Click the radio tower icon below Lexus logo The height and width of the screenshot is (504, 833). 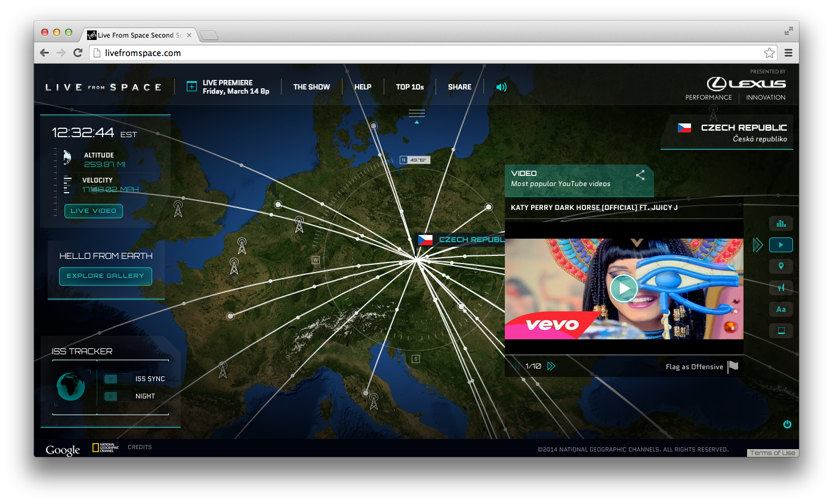713,113
